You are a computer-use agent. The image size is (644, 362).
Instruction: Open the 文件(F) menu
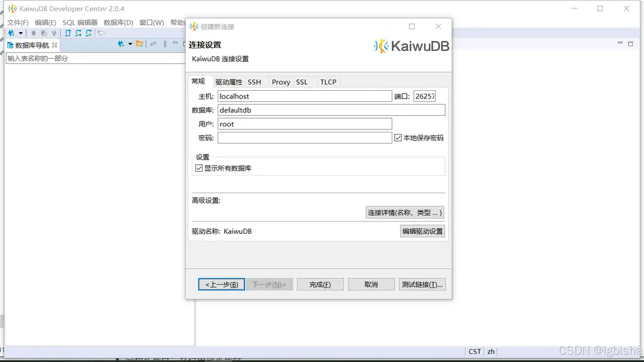point(18,22)
